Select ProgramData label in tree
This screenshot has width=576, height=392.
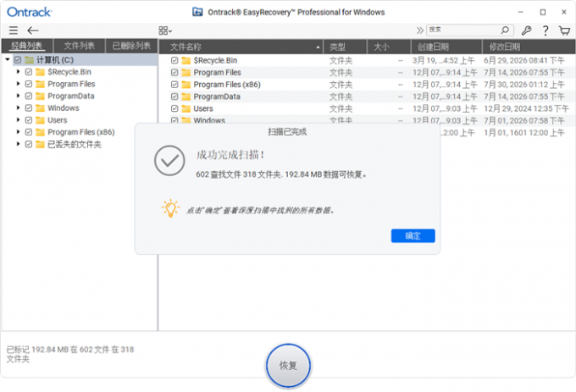point(71,96)
